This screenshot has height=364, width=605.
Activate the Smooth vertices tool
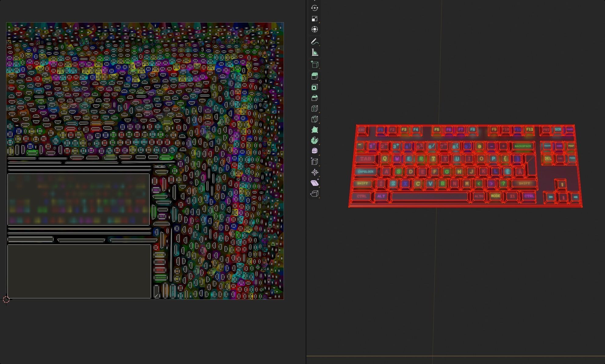(x=314, y=151)
